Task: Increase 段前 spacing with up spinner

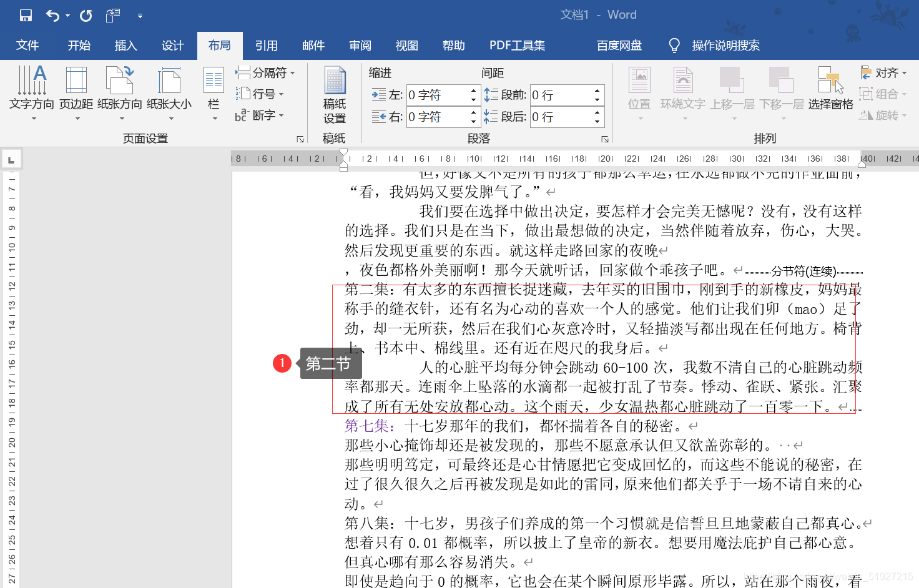Action: click(x=597, y=91)
